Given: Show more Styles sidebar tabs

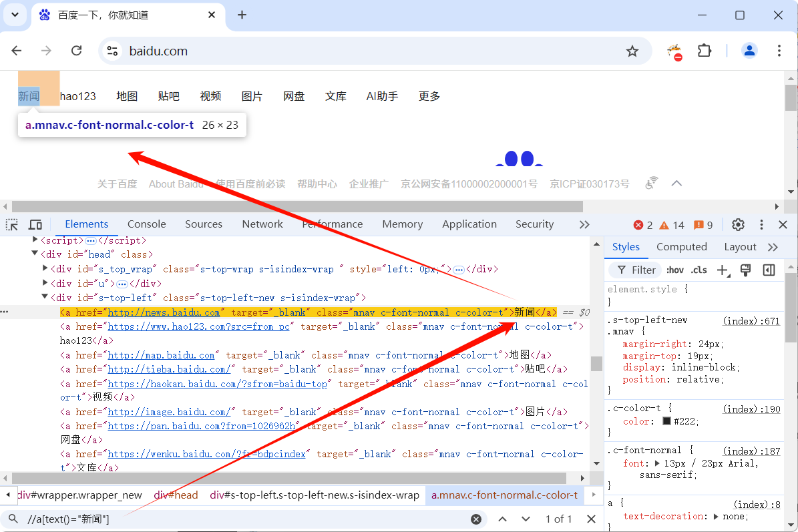Looking at the screenshot, I should tap(773, 247).
